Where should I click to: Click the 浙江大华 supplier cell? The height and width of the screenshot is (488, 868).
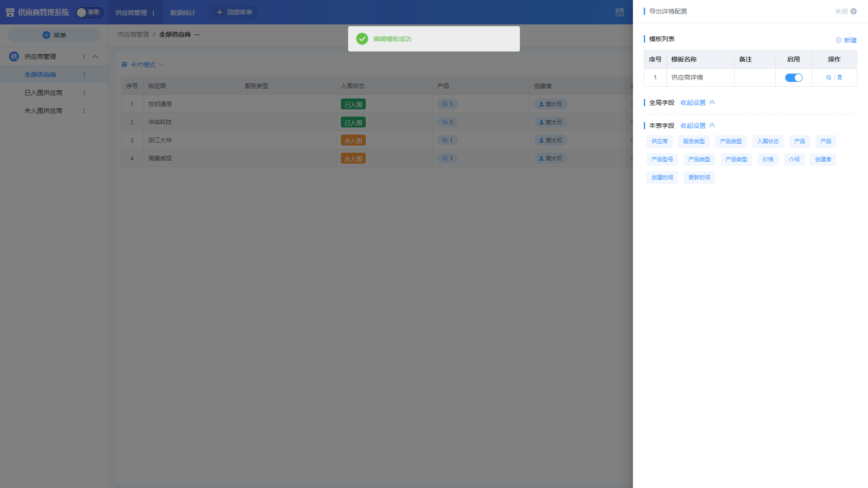point(192,140)
